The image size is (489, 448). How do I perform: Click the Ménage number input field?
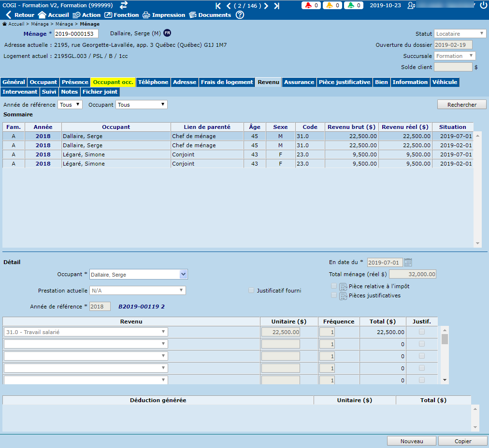[x=76, y=33]
